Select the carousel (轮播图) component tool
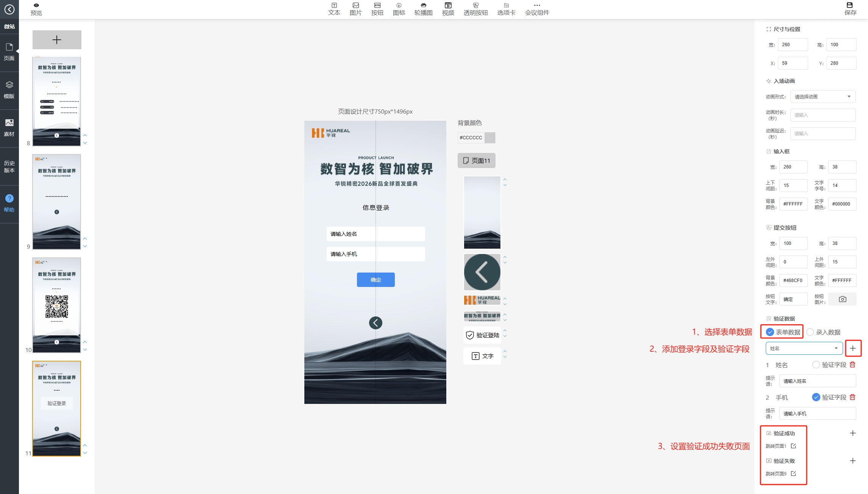The width and height of the screenshot is (868, 494). click(x=423, y=9)
